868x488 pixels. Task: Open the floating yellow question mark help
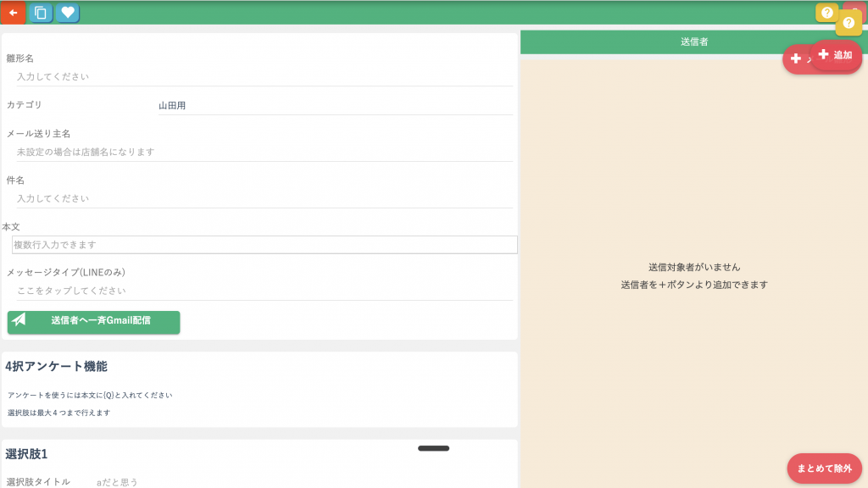click(x=849, y=23)
